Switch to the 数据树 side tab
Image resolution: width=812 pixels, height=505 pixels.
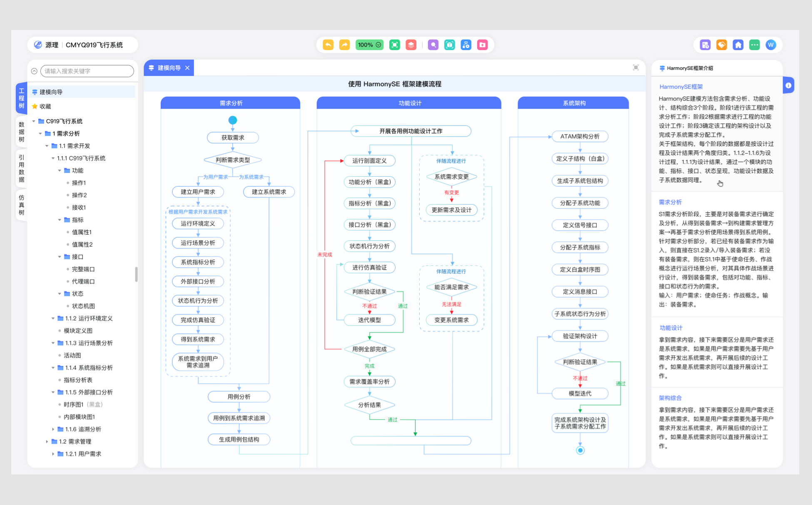[x=21, y=132]
